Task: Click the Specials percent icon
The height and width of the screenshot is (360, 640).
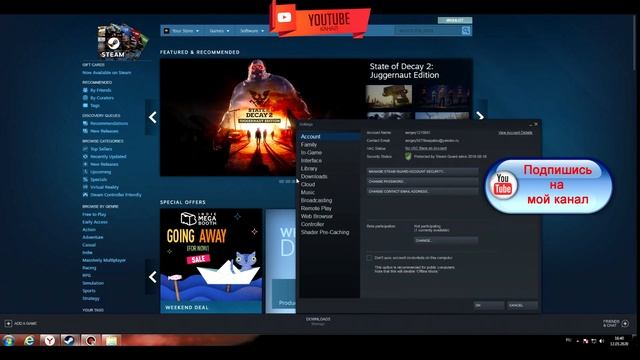Action: pyautogui.click(x=85, y=180)
